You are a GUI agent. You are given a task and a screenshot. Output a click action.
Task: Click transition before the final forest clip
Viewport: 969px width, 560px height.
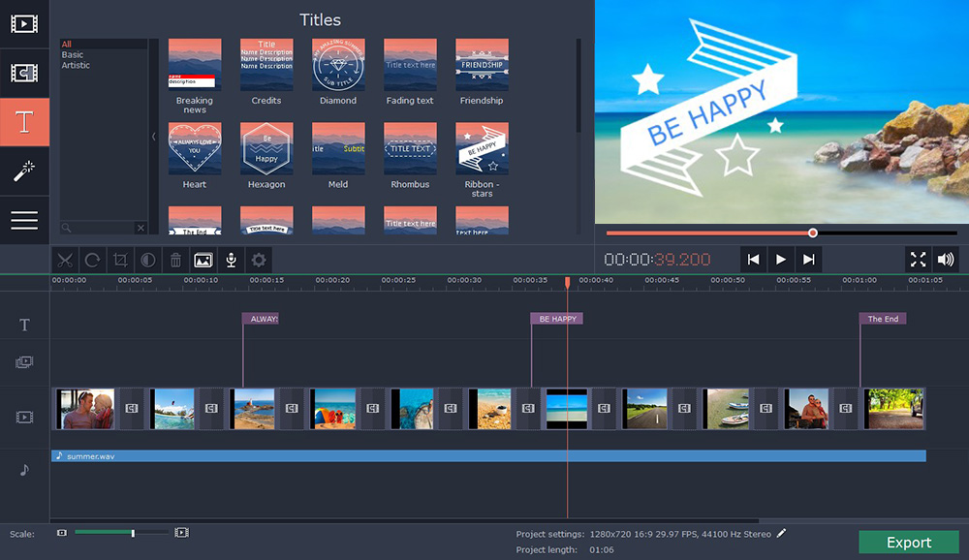845,409
